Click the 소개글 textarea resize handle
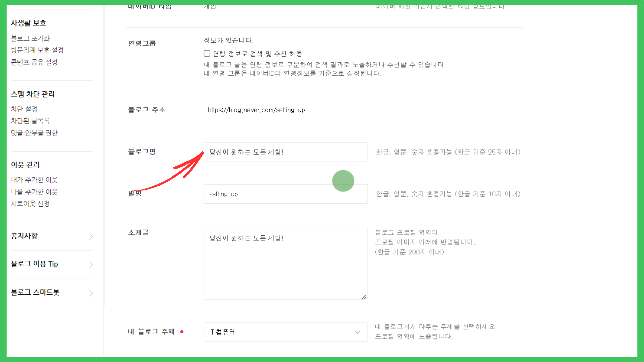 [x=364, y=297]
